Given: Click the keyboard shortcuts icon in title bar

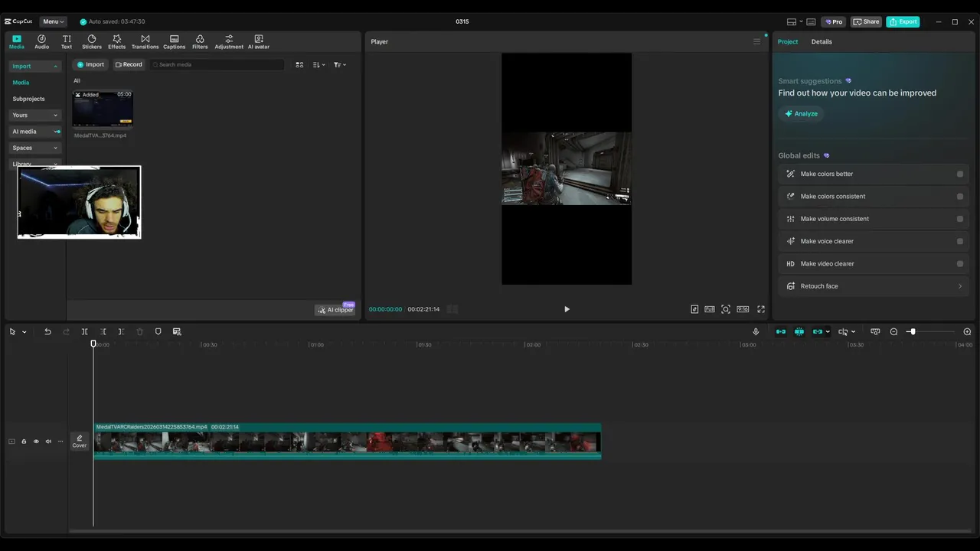Looking at the screenshot, I should tap(811, 21).
